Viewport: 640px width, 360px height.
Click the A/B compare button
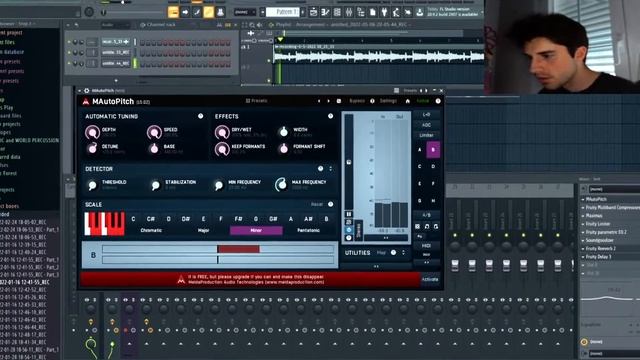pos(426,215)
